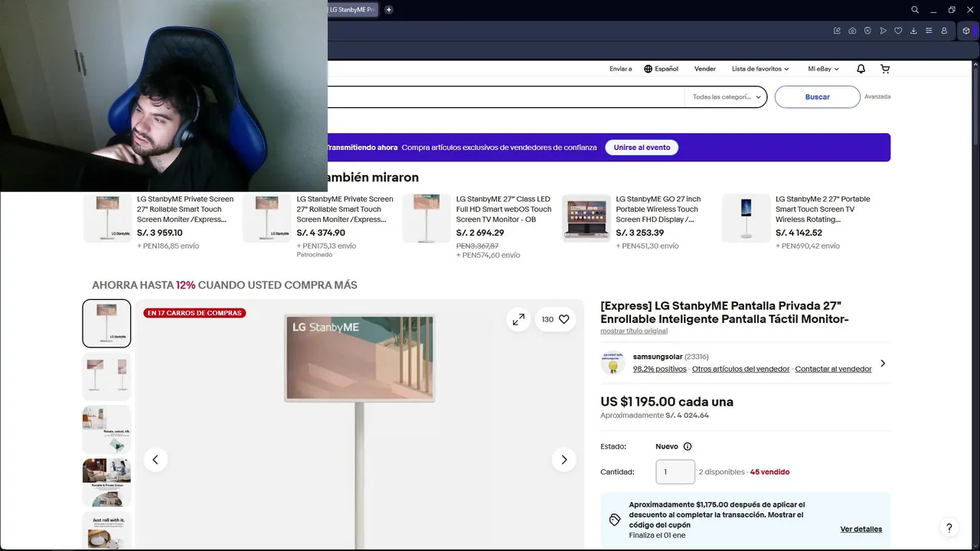Open eBay notifications bell
This screenshot has width=980, height=551.
click(861, 69)
